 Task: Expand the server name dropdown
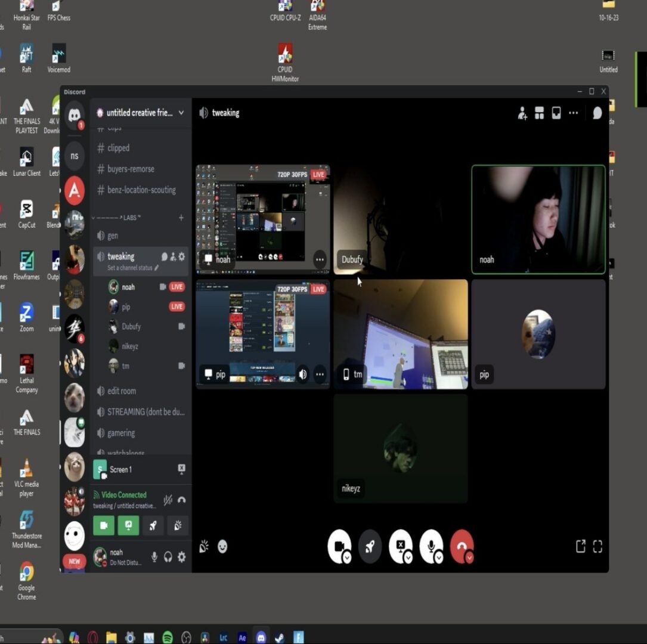pos(181,113)
